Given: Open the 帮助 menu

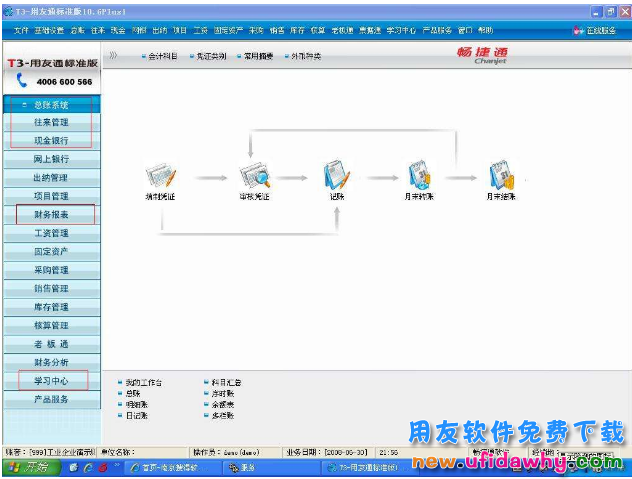Looking at the screenshot, I should click(485, 31).
